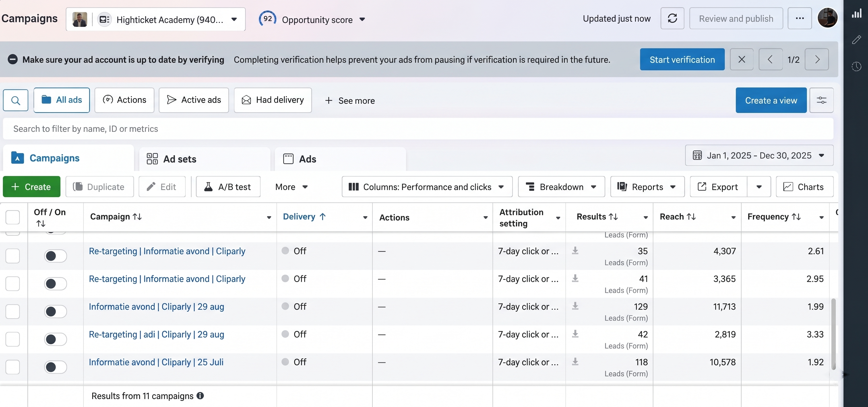Click the download icon in the 118 leads row
The image size is (868, 407).
point(575,362)
